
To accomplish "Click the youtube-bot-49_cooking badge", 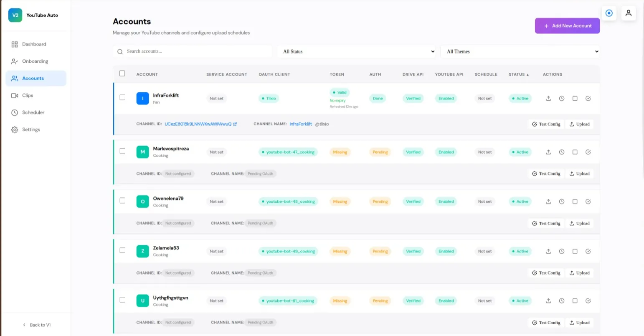I will [288, 251].
